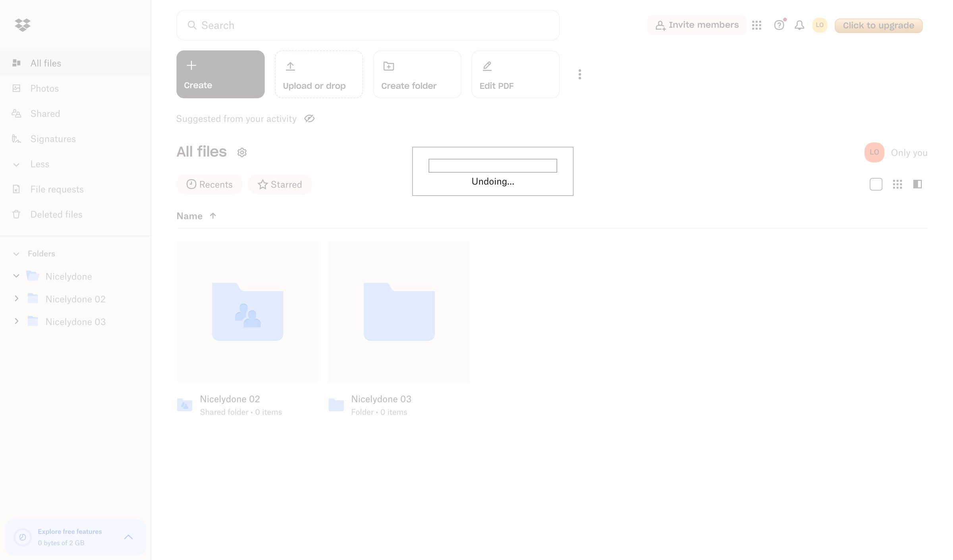The image size is (953, 560).
Task: Click Upload or drop button
Action: pos(319,74)
